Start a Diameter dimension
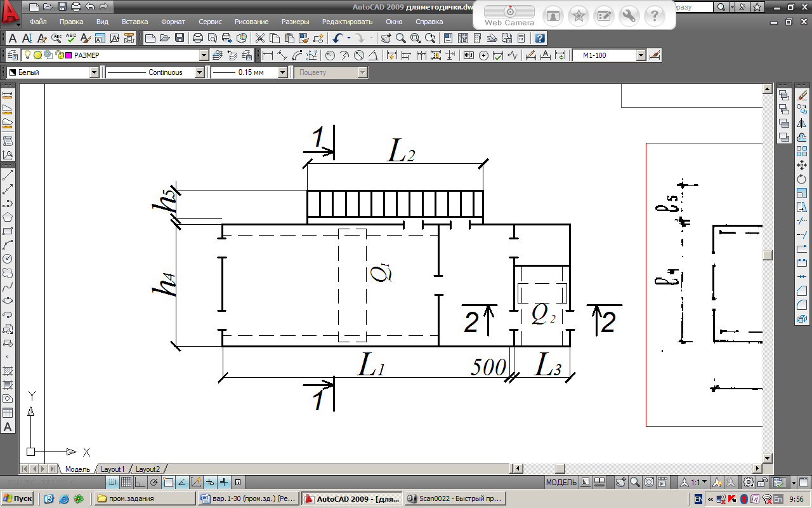This screenshot has height=508, width=812. (x=359, y=55)
